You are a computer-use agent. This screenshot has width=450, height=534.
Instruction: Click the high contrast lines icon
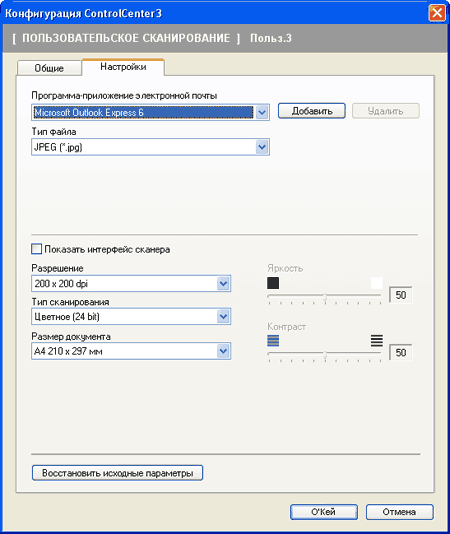(377, 341)
